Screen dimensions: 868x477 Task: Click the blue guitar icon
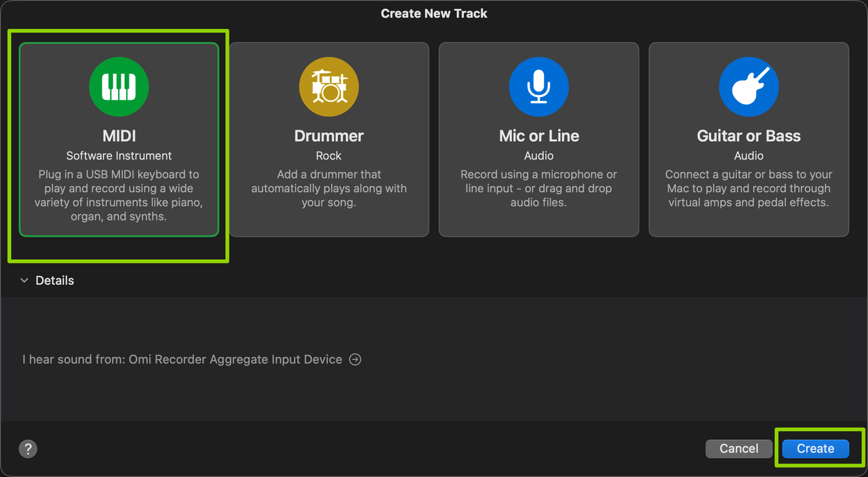[749, 87]
